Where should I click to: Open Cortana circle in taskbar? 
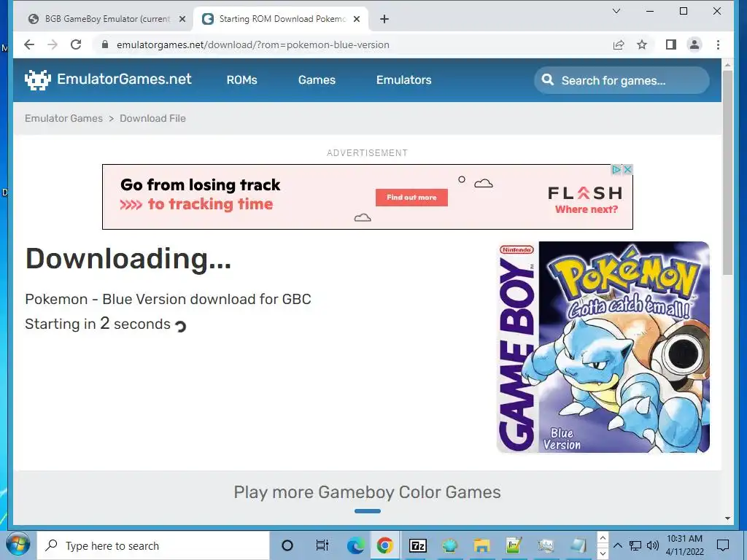click(287, 545)
